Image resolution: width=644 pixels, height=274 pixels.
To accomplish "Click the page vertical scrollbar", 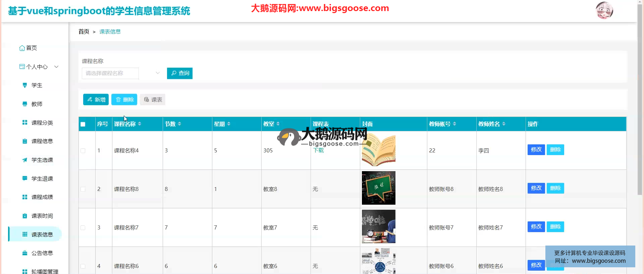I will (x=640, y=100).
